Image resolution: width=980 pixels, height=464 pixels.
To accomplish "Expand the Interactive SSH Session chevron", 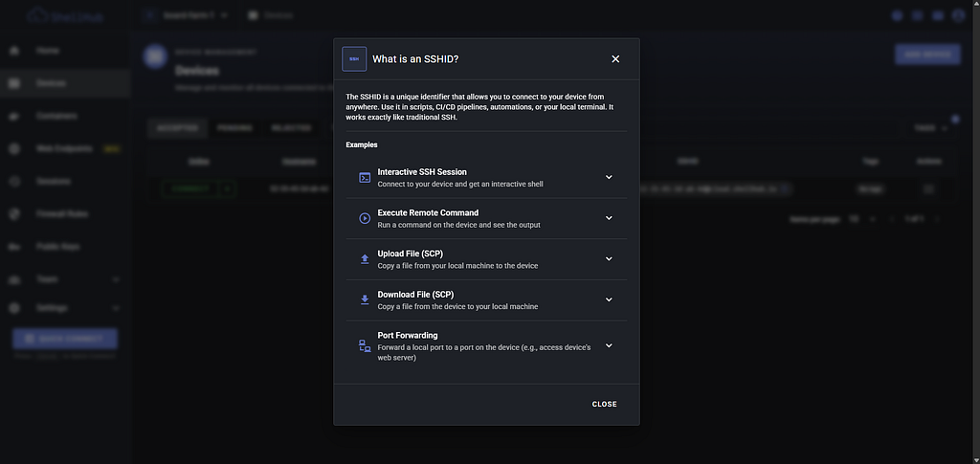I will click(x=609, y=177).
